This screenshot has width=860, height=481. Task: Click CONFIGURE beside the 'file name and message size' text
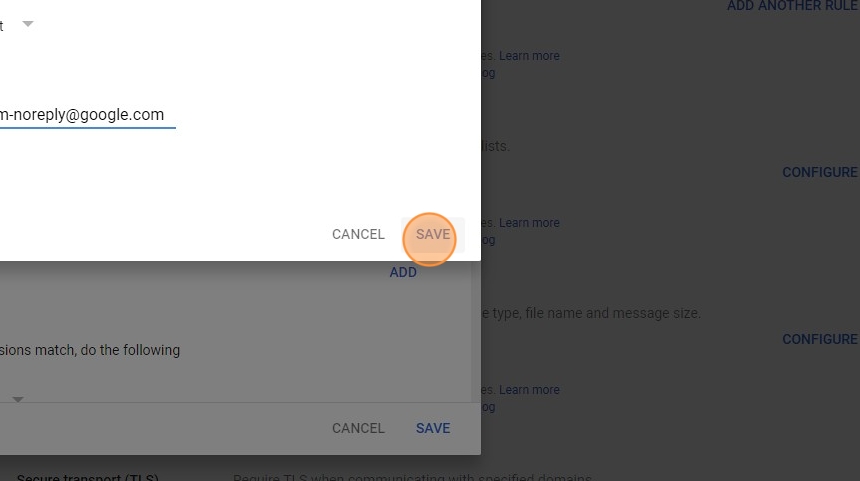(x=819, y=339)
